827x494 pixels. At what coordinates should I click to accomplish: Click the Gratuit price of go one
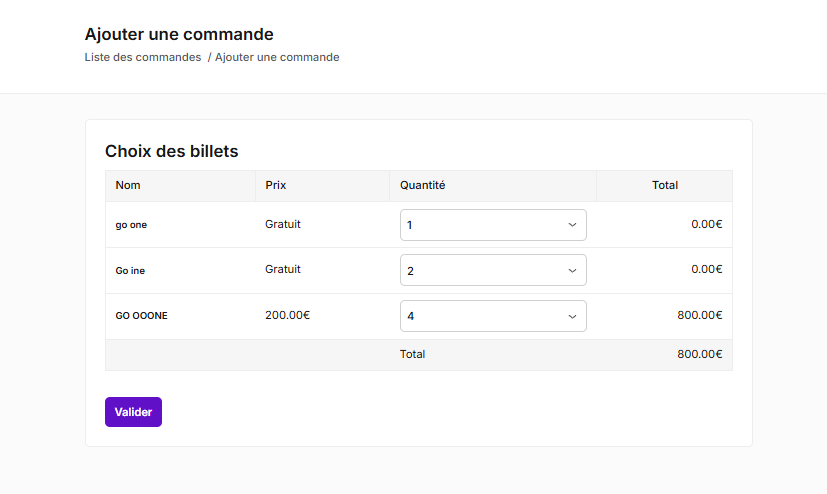click(283, 224)
